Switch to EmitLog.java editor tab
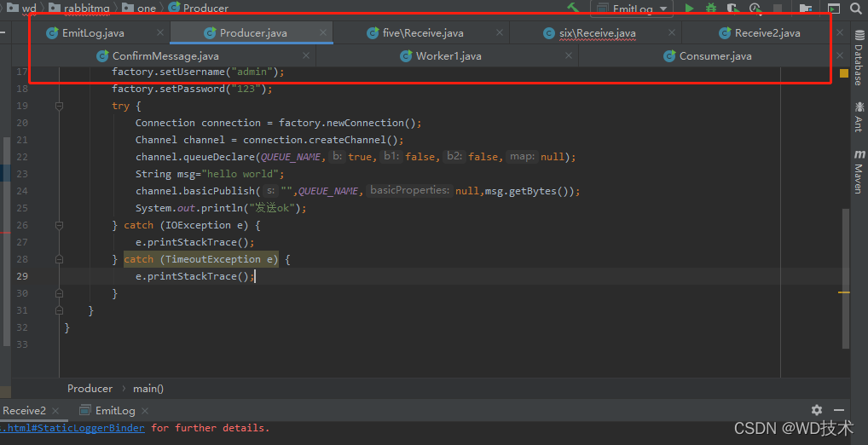This screenshot has width=868, height=445. (x=93, y=33)
